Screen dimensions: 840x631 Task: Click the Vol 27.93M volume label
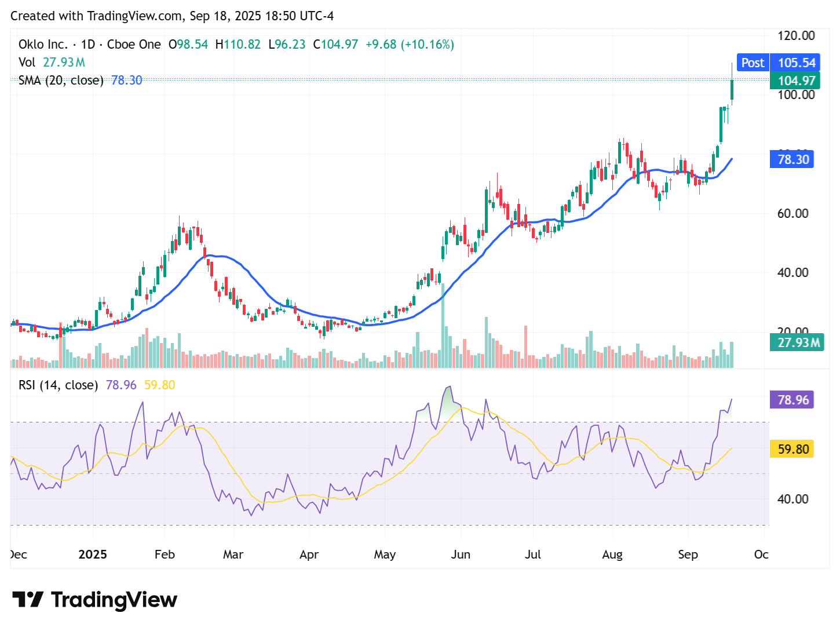tap(52, 62)
